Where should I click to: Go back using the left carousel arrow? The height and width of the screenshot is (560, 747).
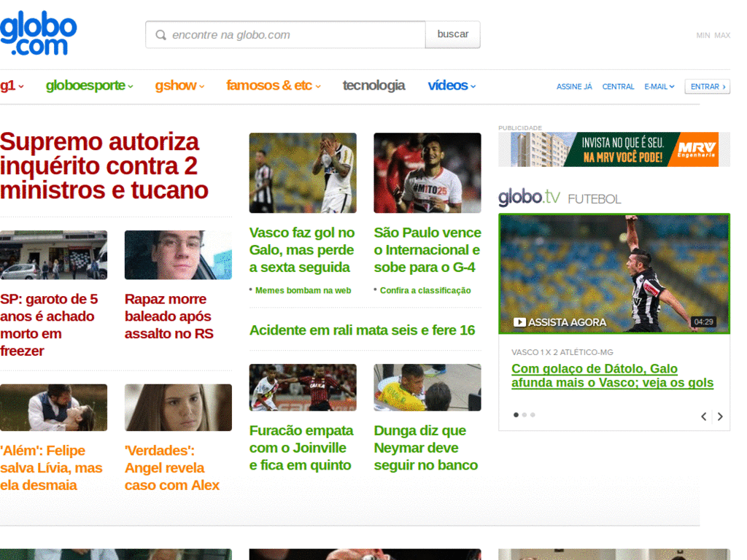click(x=703, y=416)
